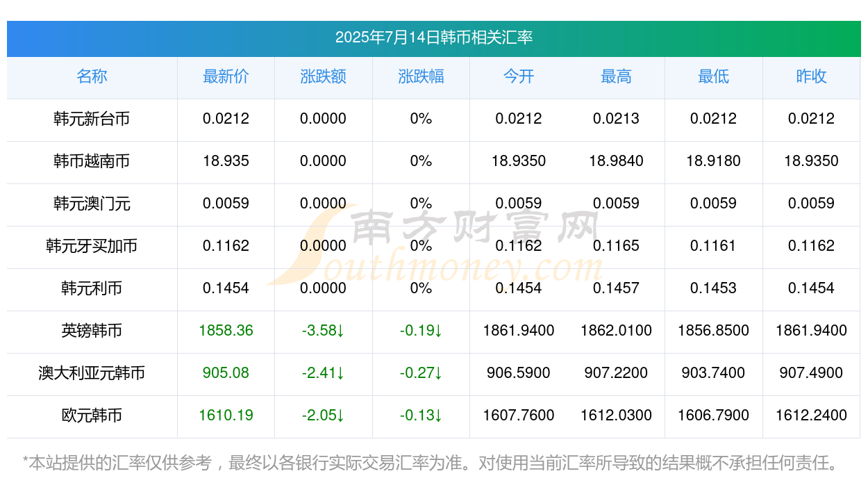Select the change amount -2.05↓
This screenshot has height=485, width=868.
click(324, 416)
